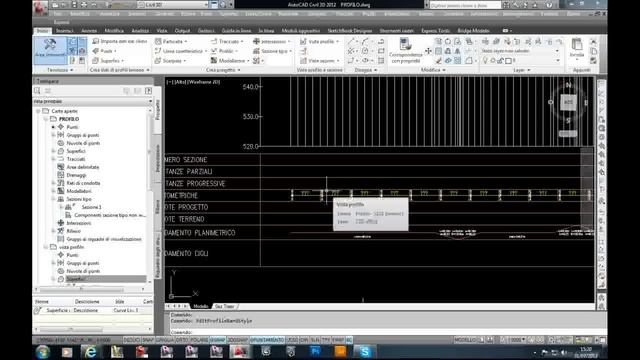Toggle SNAP mode in status bar
Image resolution: width=640 pixels, height=360 pixels.
148,340
